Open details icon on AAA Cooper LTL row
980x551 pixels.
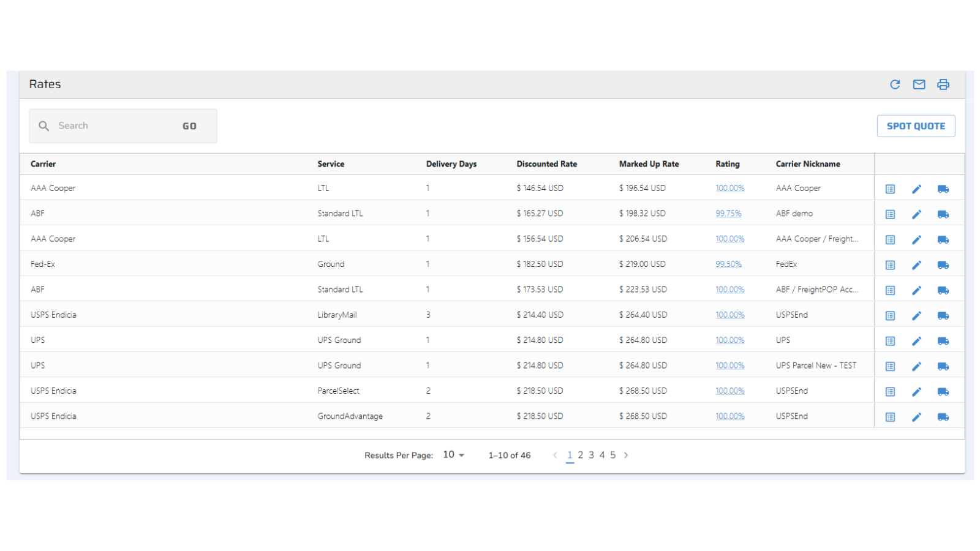point(889,189)
